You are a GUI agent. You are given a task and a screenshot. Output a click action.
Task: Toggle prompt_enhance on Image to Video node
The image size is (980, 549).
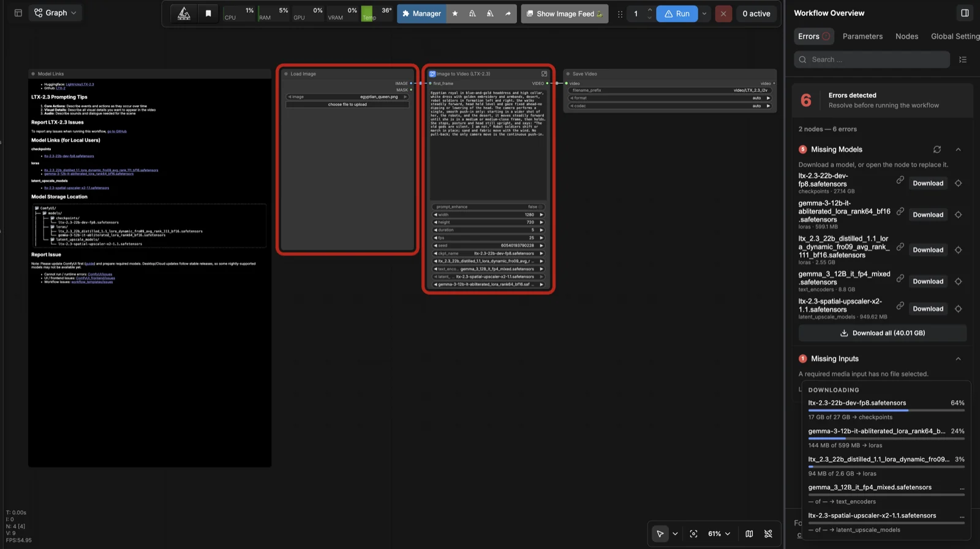pyautogui.click(x=488, y=207)
